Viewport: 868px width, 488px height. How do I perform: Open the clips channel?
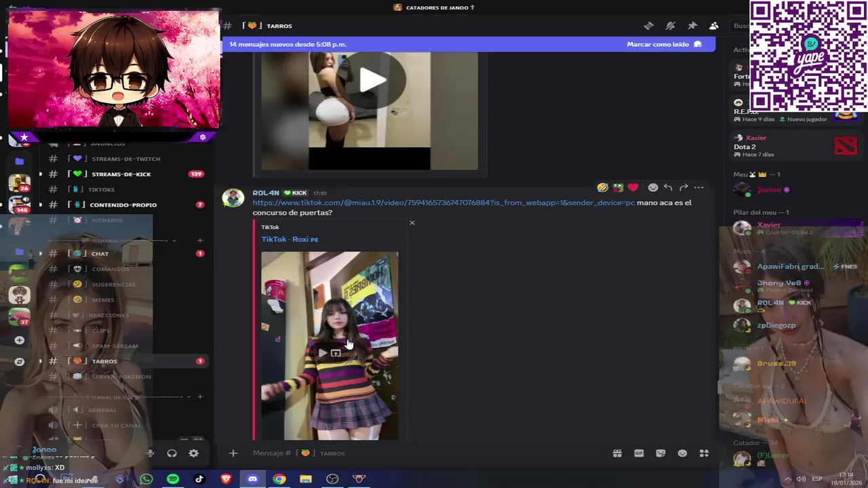pos(100,331)
